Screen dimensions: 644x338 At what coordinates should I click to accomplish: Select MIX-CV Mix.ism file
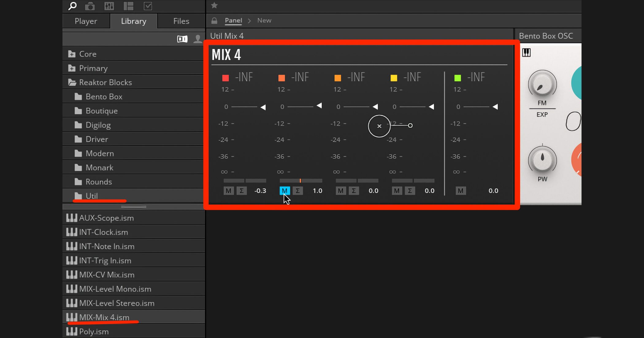point(134,274)
